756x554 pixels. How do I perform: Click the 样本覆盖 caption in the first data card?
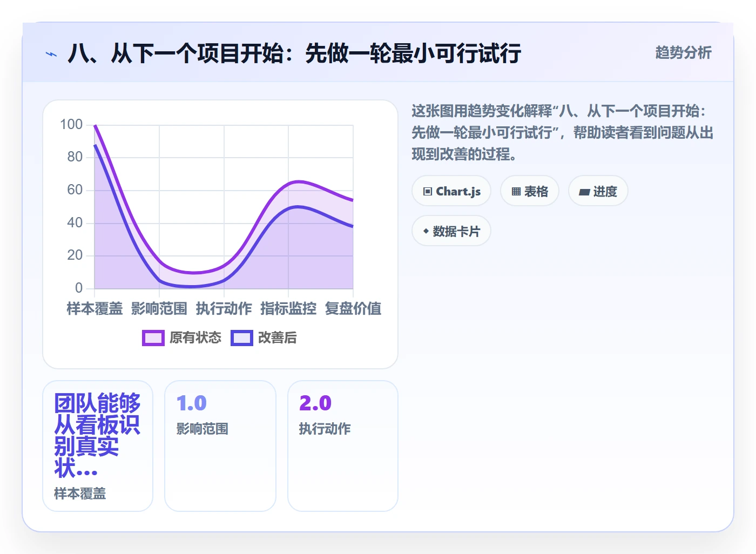80,494
